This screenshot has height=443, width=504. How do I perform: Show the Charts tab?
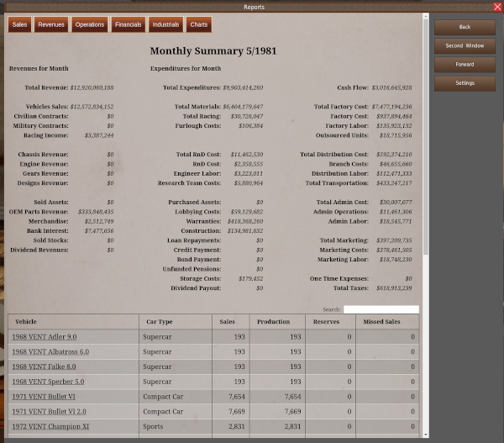pyautogui.click(x=198, y=25)
